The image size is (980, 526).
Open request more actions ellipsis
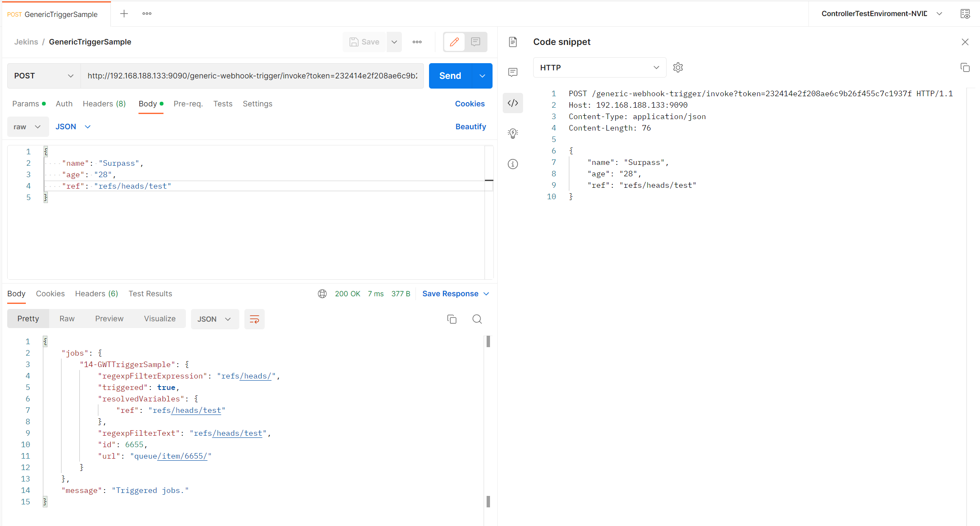pyautogui.click(x=417, y=42)
